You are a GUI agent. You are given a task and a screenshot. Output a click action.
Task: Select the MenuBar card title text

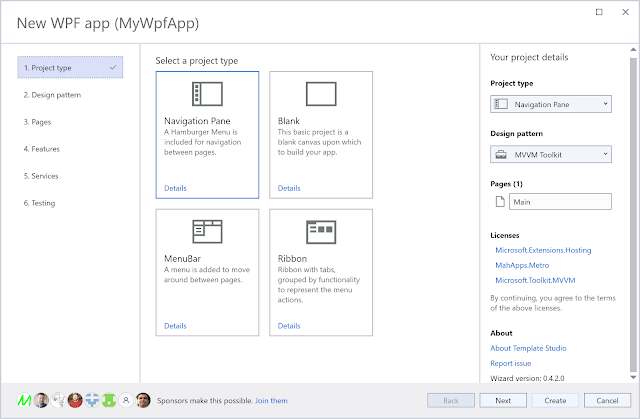(182, 259)
